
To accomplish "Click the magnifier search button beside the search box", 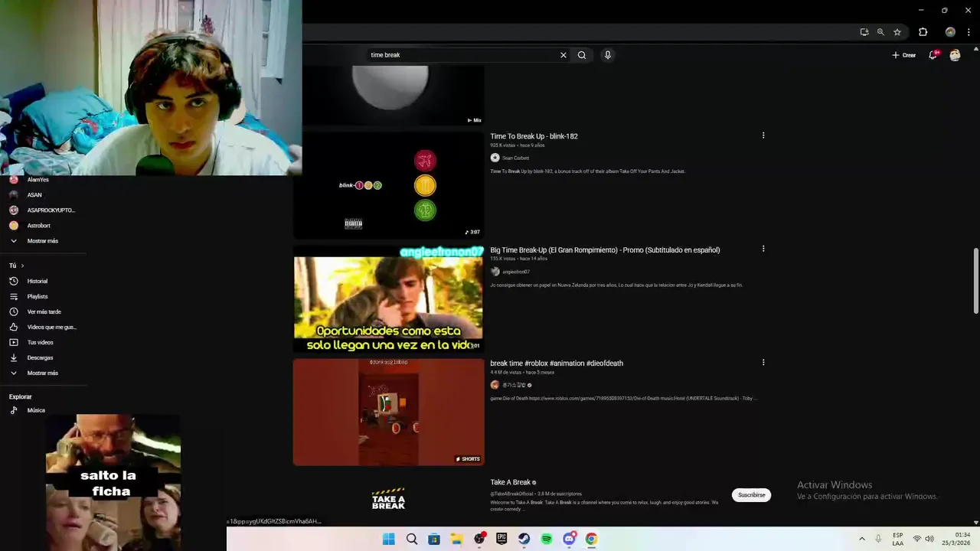I will click(582, 55).
